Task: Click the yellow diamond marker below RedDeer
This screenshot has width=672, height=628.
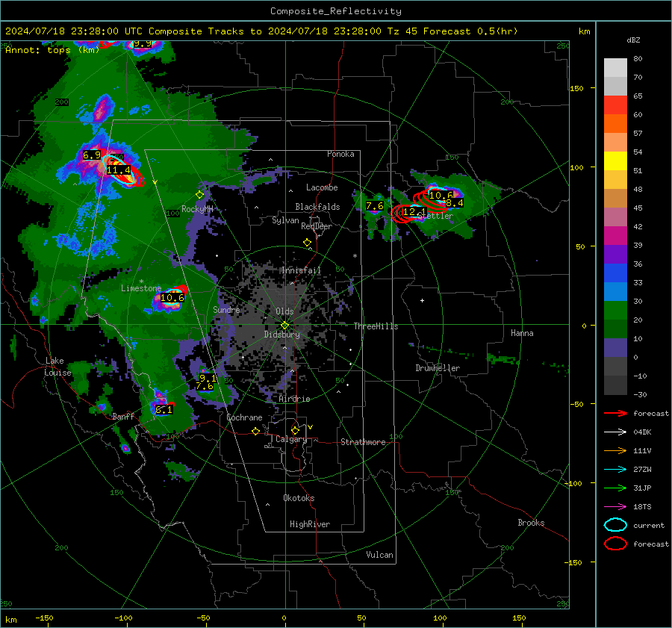Action: pyautogui.click(x=307, y=243)
